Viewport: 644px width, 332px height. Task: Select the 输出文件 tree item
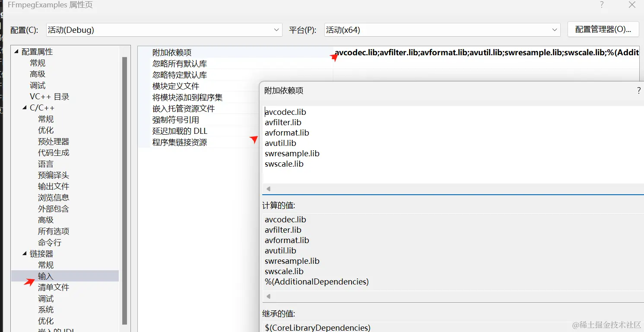[54, 187]
